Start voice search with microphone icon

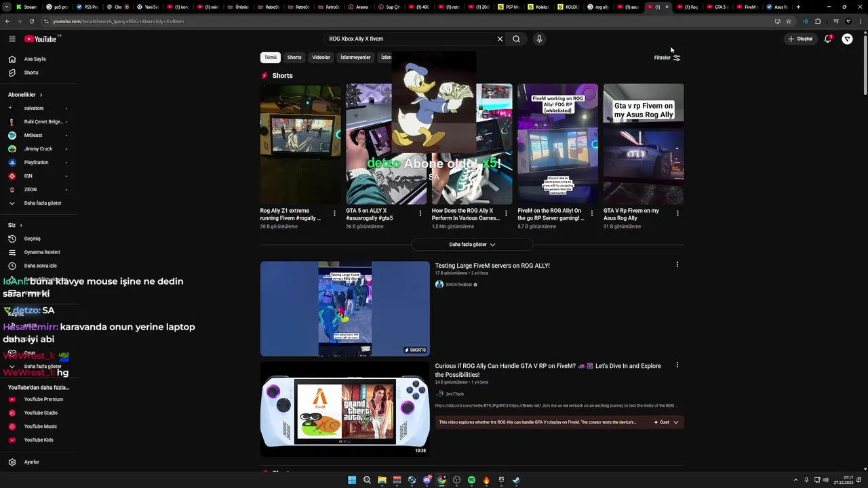point(539,39)
